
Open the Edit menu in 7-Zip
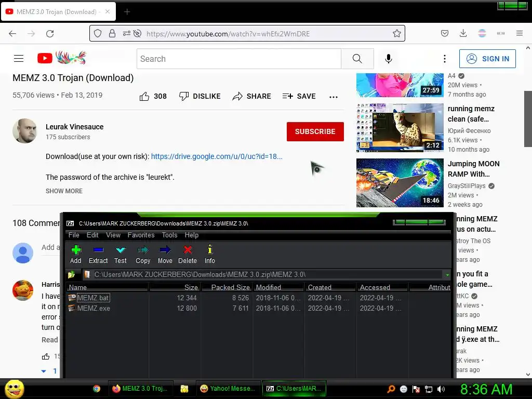point(92,235)
